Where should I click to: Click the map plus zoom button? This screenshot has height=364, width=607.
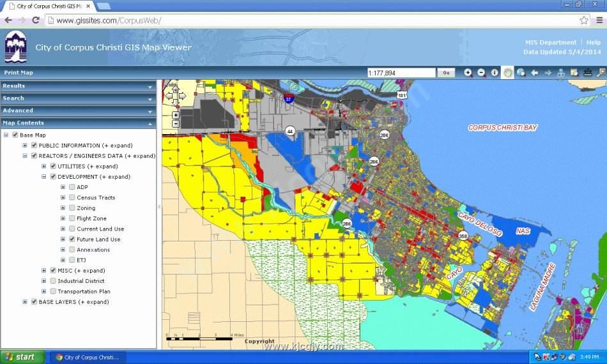click(x=176, y=116)
